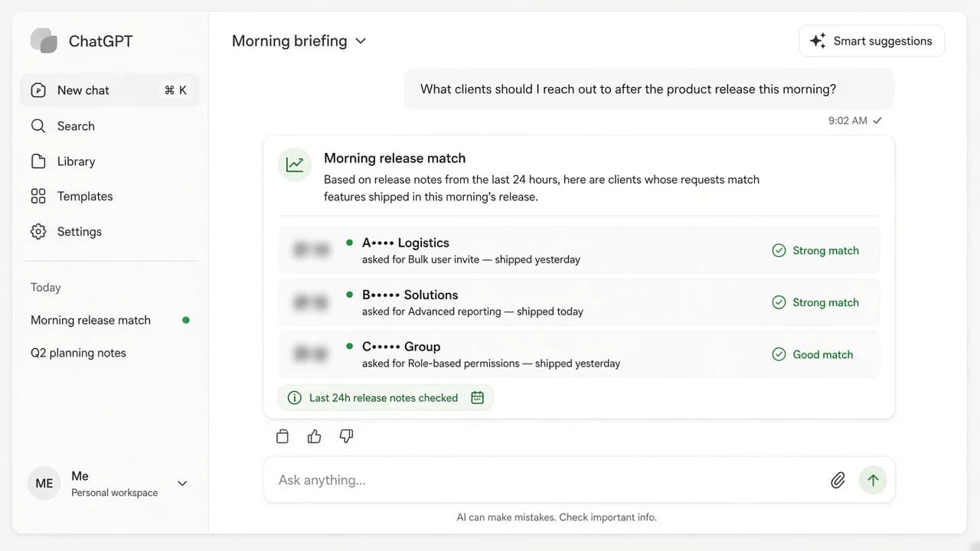Send the message with the arrow button
Image resolution: width=980 pixels, height=551 pixels.
click(873, 480)
